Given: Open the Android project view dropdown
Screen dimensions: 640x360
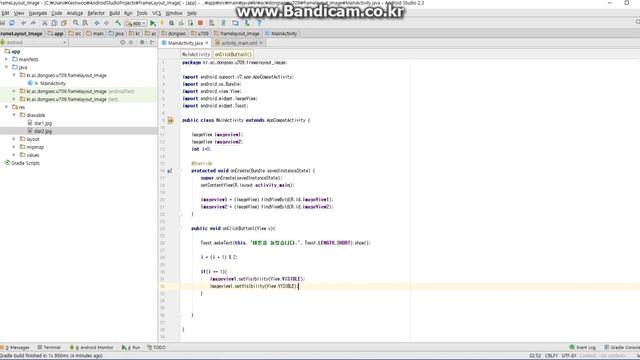Looking at the screenshot, I should [33, 42].
